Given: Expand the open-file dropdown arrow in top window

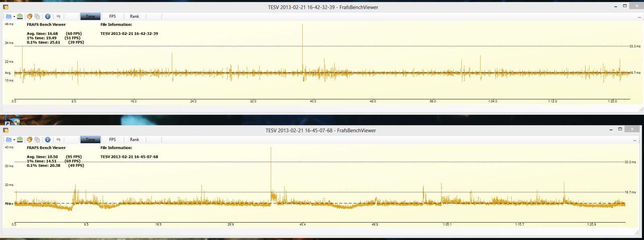Looking at the screenshot, I should coord(14,17).
